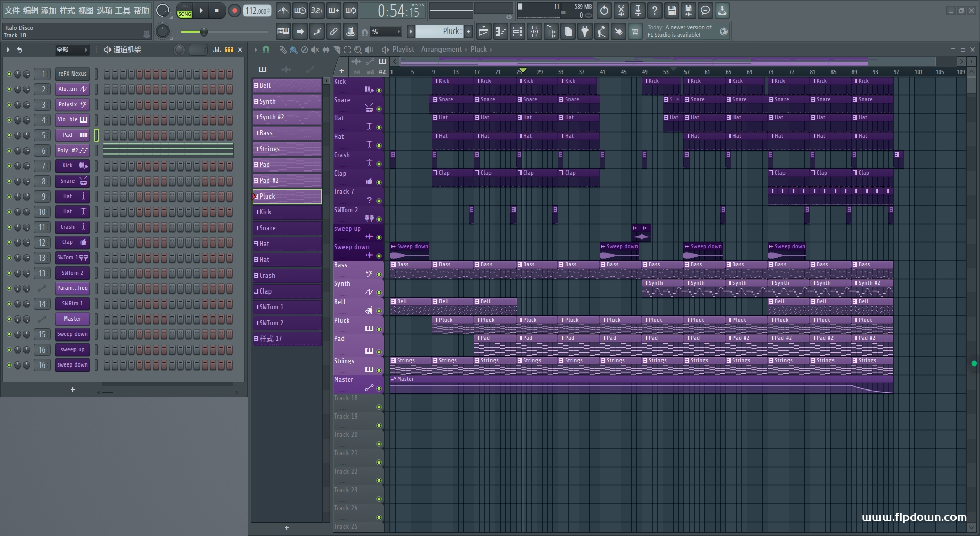Adjust the tempo 112.000 stepper
Viewport: 980px width, 536px height.
point(257,11)
